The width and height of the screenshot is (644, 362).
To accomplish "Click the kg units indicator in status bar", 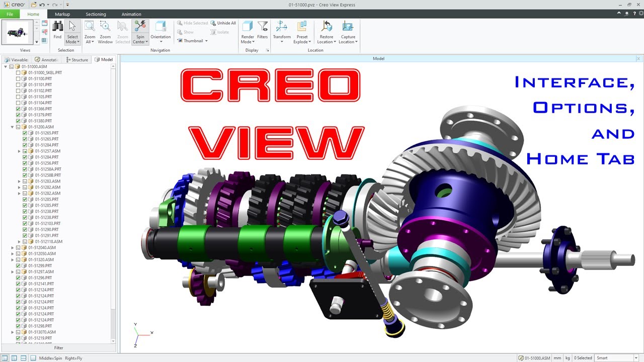I will click(x=568, y=358).
